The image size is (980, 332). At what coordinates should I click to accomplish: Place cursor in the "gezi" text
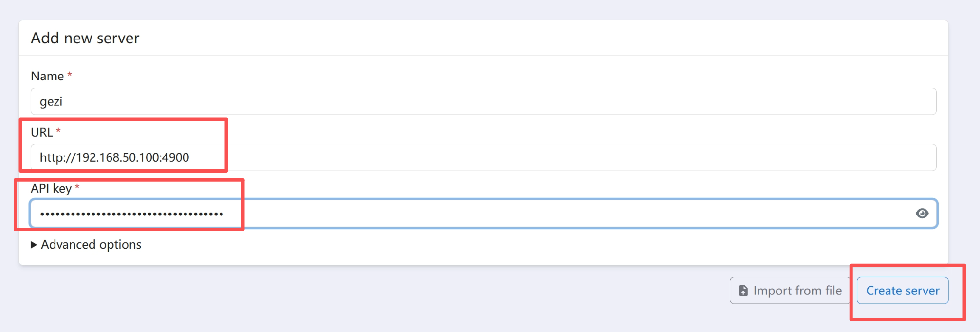51,102
